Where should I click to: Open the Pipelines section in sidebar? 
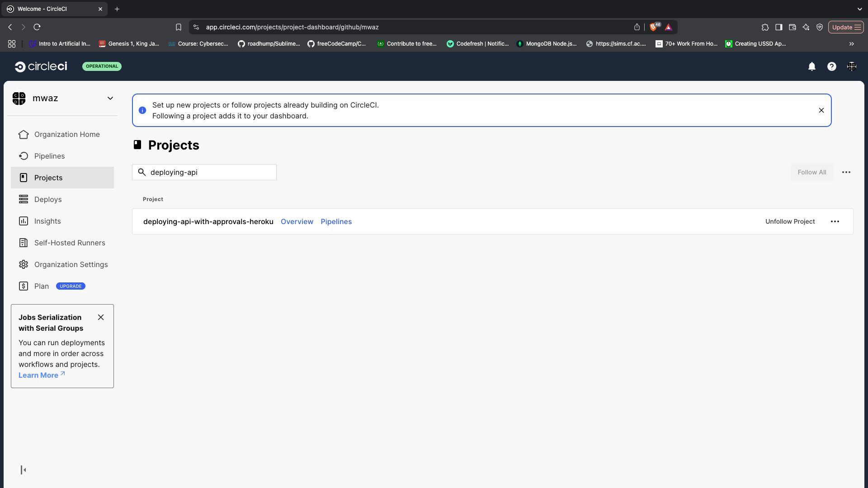coord(49,156)
